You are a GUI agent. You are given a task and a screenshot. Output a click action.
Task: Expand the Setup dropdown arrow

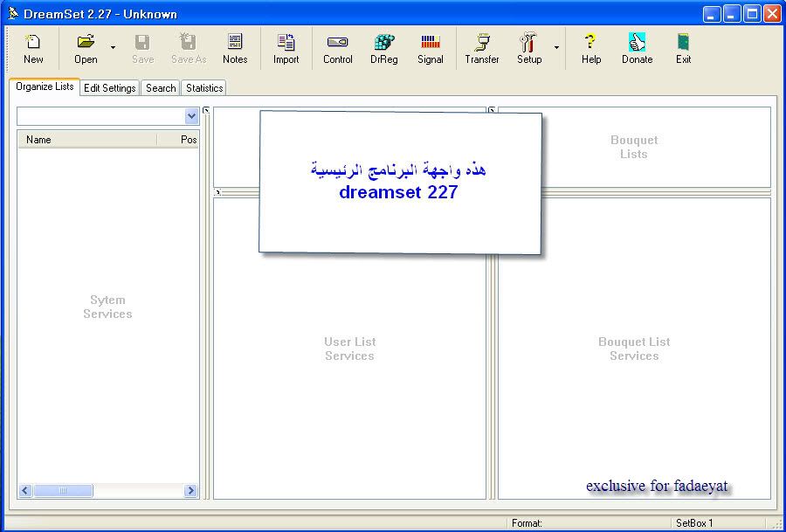(x=556, y=48)
